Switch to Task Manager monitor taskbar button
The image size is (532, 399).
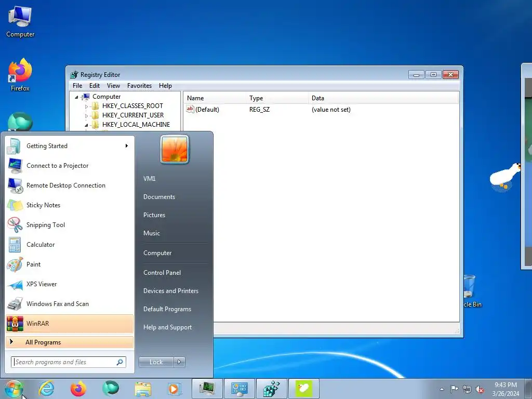pyautogui.click(x=207, y=389)
